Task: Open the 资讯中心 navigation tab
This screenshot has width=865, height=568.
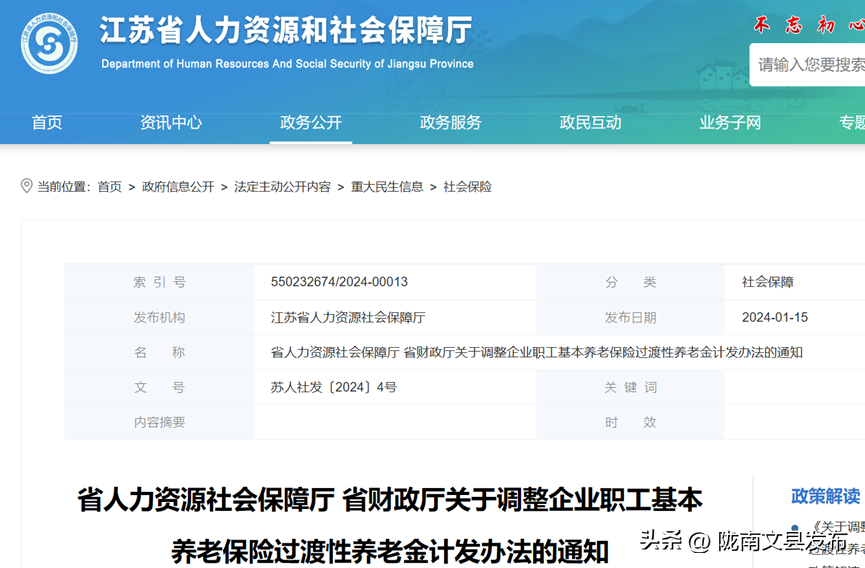Action: click(171, 123)
